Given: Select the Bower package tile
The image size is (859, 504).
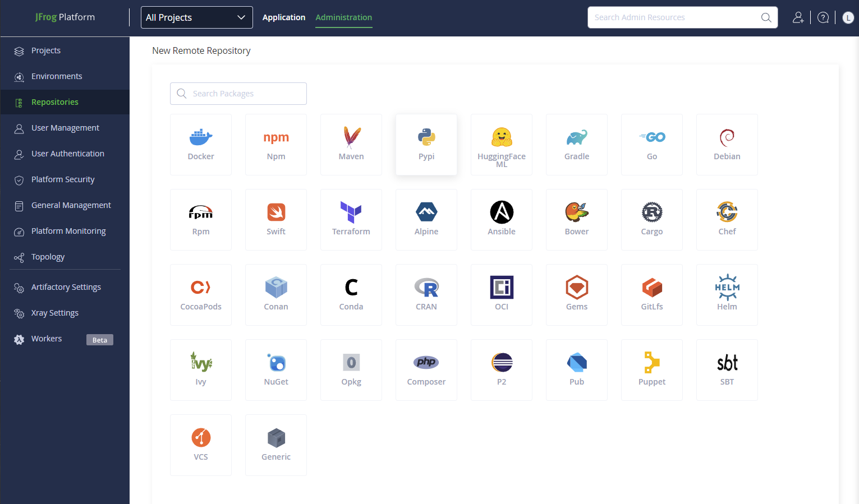Looking at the screenshot, I should (577, 220).
